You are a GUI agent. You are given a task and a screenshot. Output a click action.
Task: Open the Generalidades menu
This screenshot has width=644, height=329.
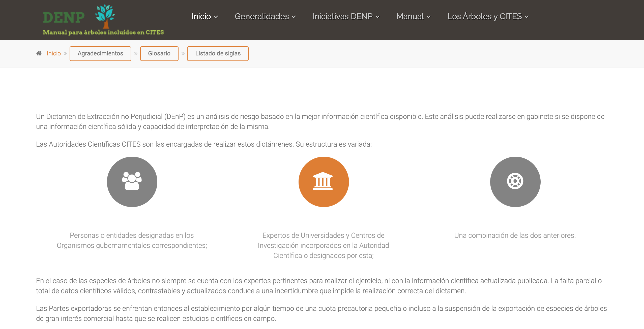pos(265,16)
